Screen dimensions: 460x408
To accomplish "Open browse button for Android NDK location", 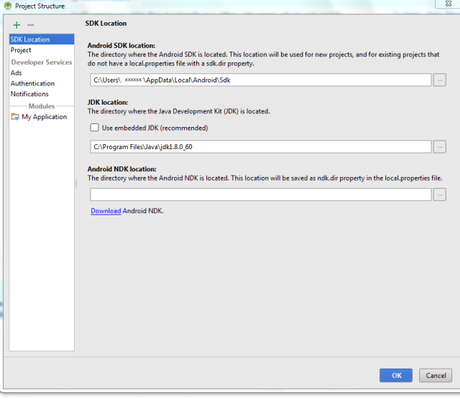I will pyautogui.click(x=440, y=194).
